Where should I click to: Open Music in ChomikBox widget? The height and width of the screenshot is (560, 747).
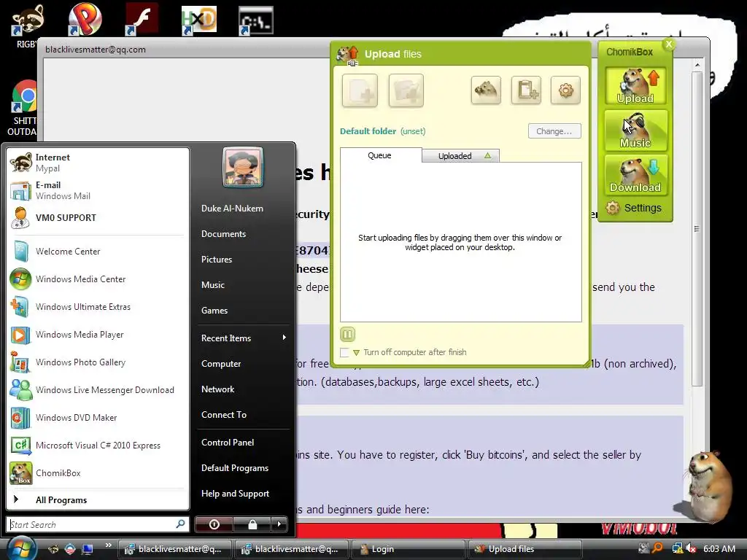635,131
